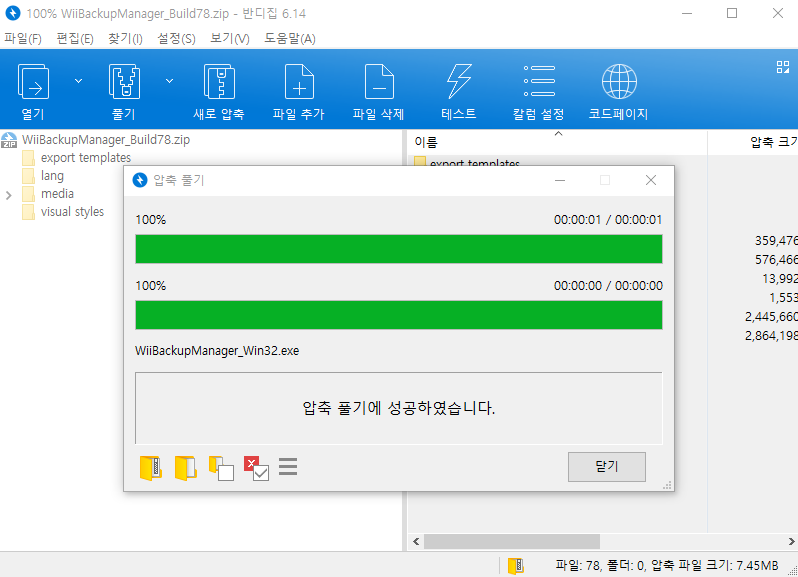Open the dropdown arrow next to 풀기
This screenshot has height=577, width=798.
[x=169, y=81]
